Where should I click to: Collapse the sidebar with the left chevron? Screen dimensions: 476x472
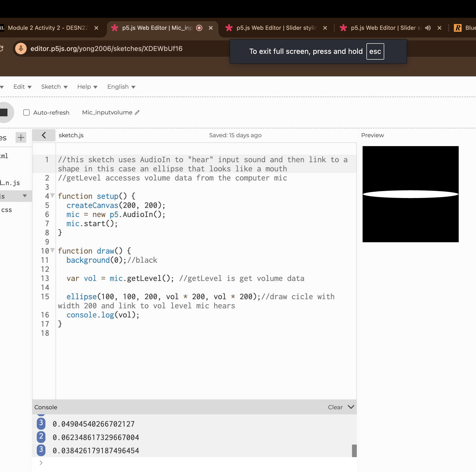pos(44,135)
